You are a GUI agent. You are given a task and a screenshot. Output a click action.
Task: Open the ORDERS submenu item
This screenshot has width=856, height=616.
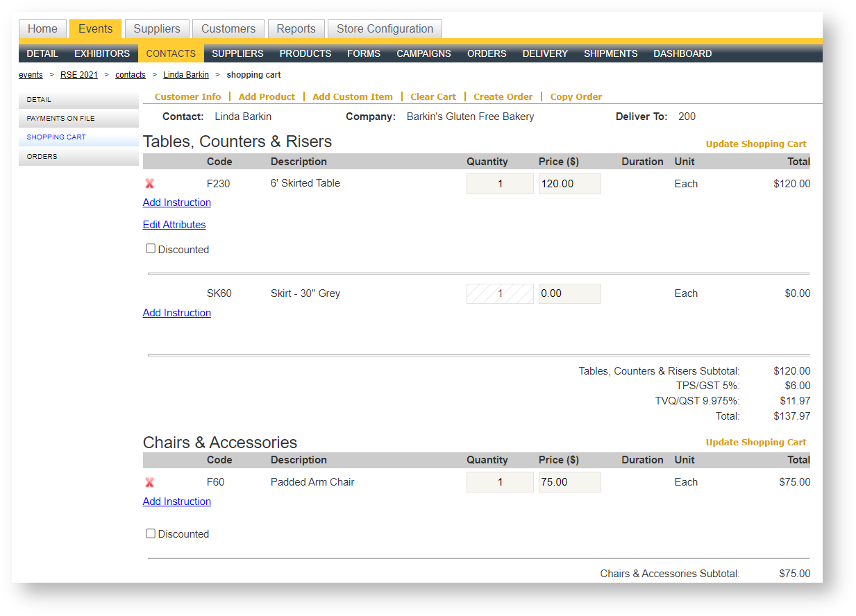tap(486, 53)
